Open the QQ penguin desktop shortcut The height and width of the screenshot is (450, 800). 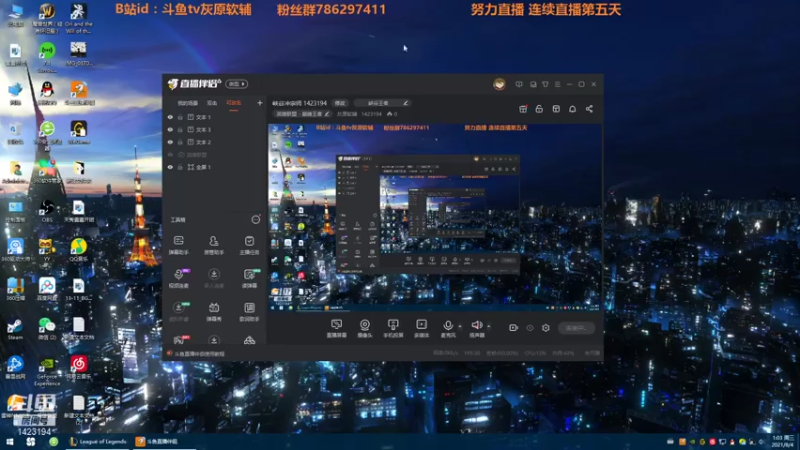47,93
